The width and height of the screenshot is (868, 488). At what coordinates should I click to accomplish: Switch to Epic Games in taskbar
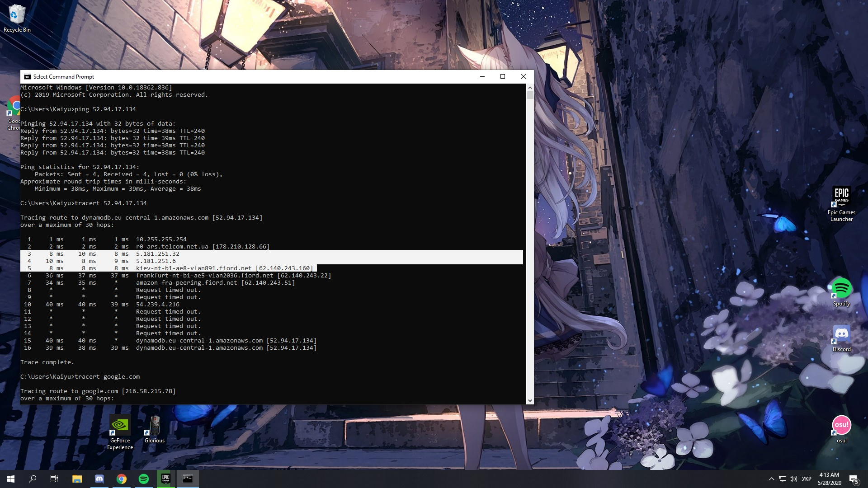[x=166, y=479]
